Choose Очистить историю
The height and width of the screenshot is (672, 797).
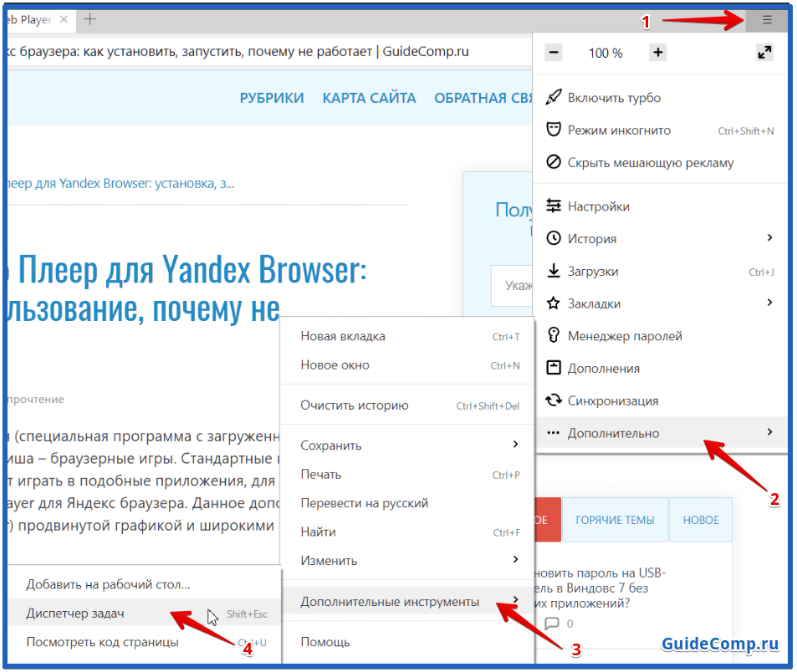coord(407,405)
